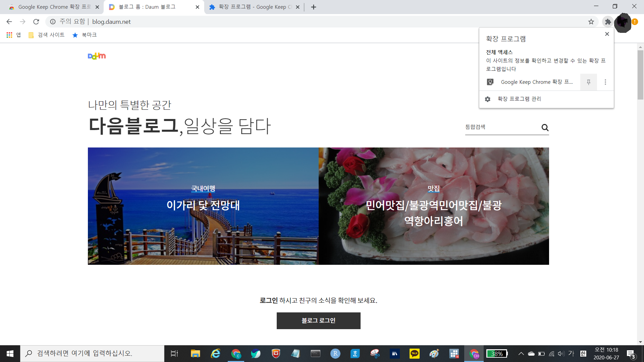
Task: Open the Google Keep extension icon in popup
Action: point(490,82)
